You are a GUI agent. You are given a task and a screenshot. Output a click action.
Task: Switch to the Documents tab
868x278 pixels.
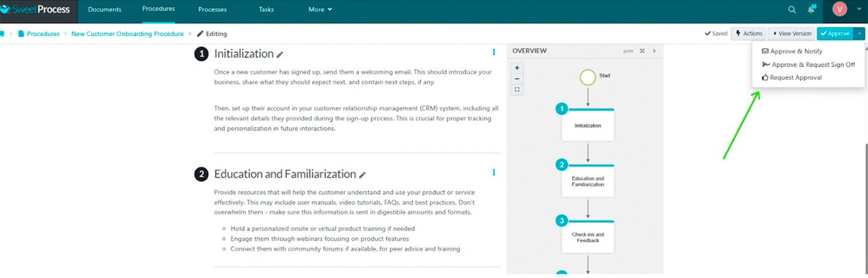[104, 10]
